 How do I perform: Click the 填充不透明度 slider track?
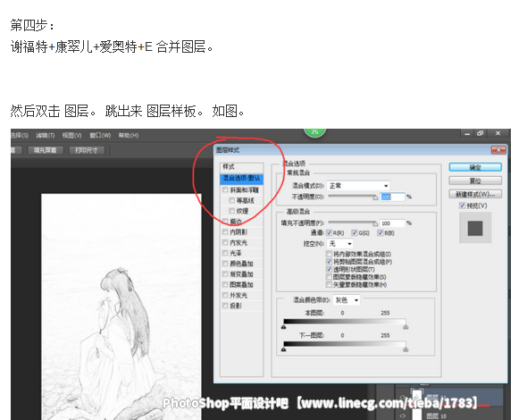[353, 223]
